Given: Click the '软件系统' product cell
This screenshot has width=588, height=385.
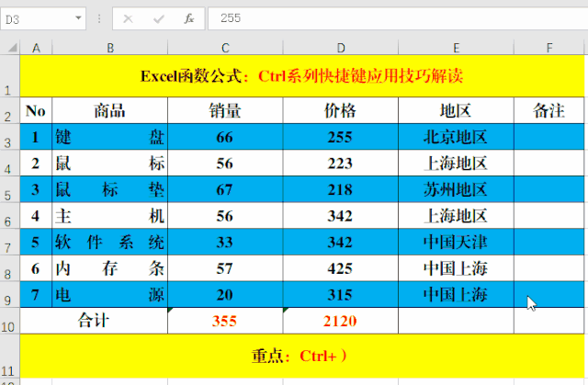Looking at the screenshot, I should point(110,242).
